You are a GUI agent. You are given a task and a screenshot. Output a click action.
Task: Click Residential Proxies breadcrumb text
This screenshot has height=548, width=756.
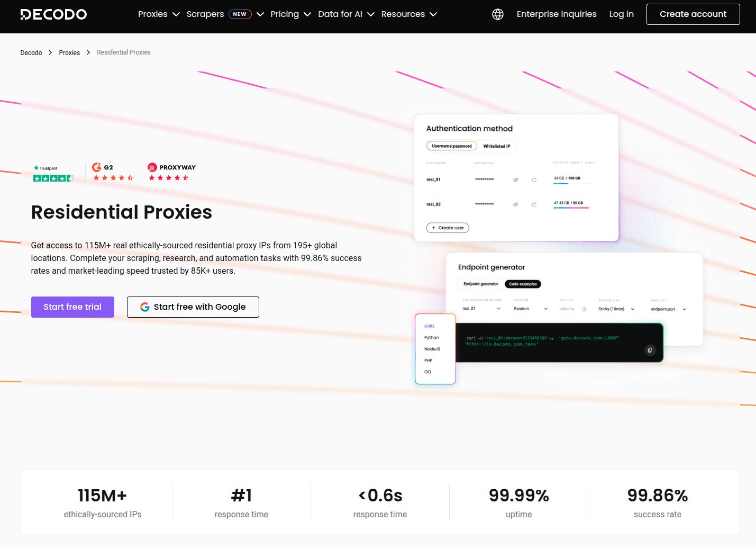coord(124,52)
